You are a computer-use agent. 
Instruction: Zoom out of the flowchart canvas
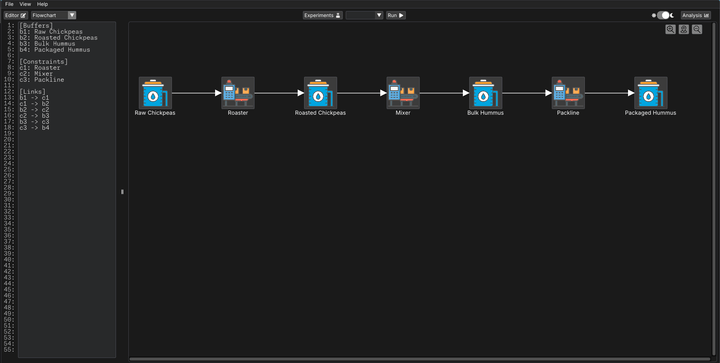coord(697,29)
